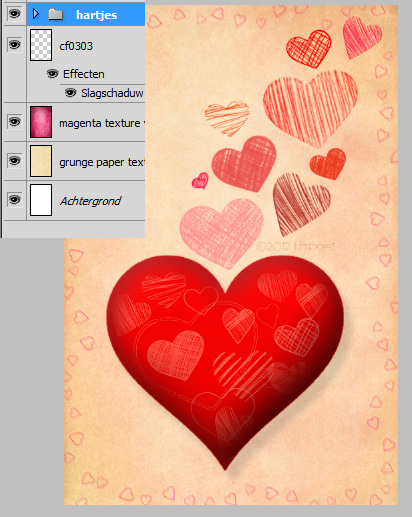
Task: Click the grunge paper beige layer thumbnail
Action: (x=41, y=161)
